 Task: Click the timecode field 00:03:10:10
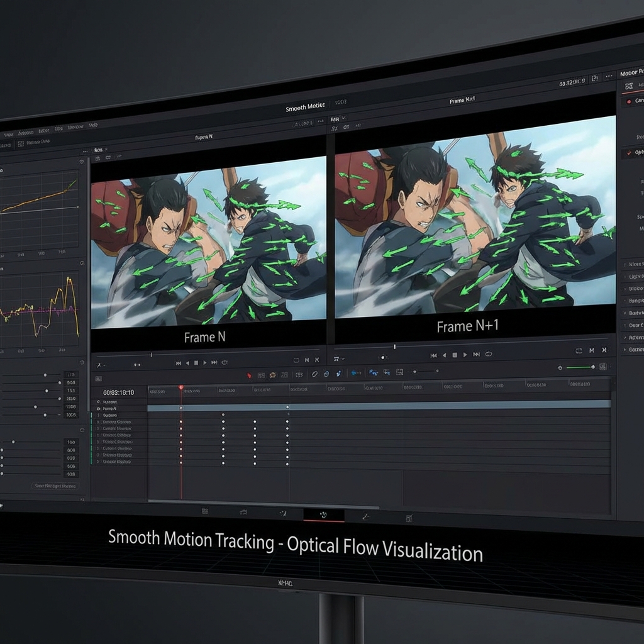tap(118, 392)
